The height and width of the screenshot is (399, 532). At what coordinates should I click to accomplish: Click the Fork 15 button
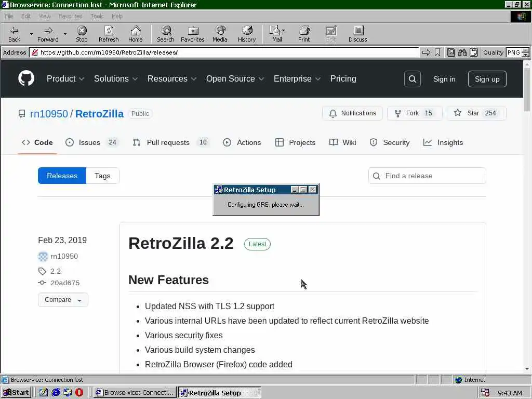tap(415, 113)
